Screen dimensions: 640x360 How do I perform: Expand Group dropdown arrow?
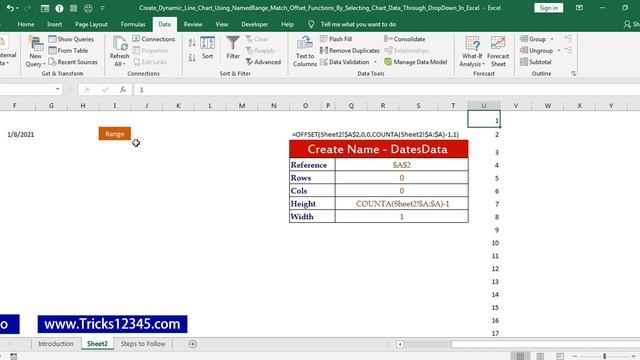tap(552, 39)
